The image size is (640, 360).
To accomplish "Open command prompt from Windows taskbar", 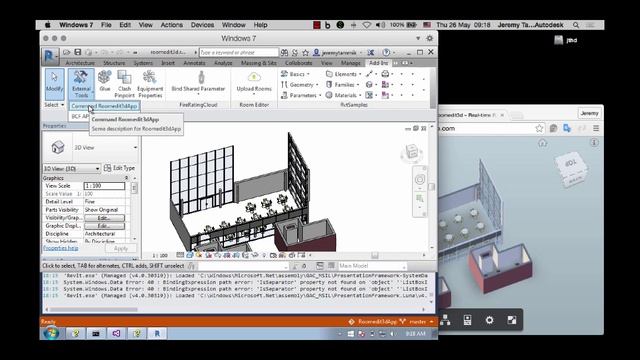I will pos(96,333).
